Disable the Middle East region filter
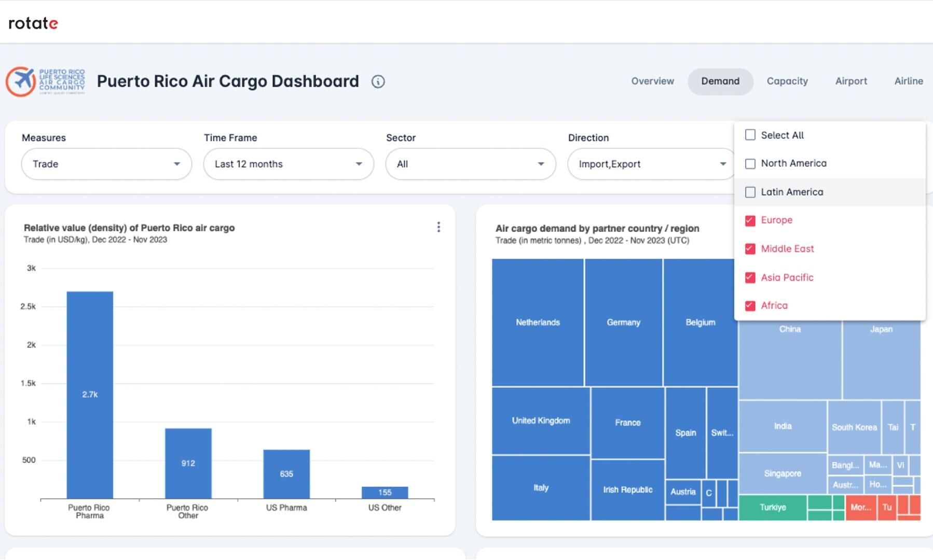This screenshot has height=560, width=933. [749, 249]
